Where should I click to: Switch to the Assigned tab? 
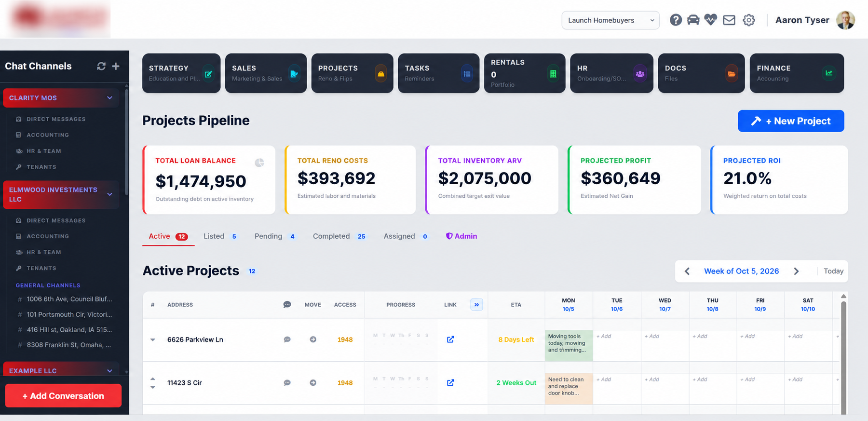click(406, 236)
